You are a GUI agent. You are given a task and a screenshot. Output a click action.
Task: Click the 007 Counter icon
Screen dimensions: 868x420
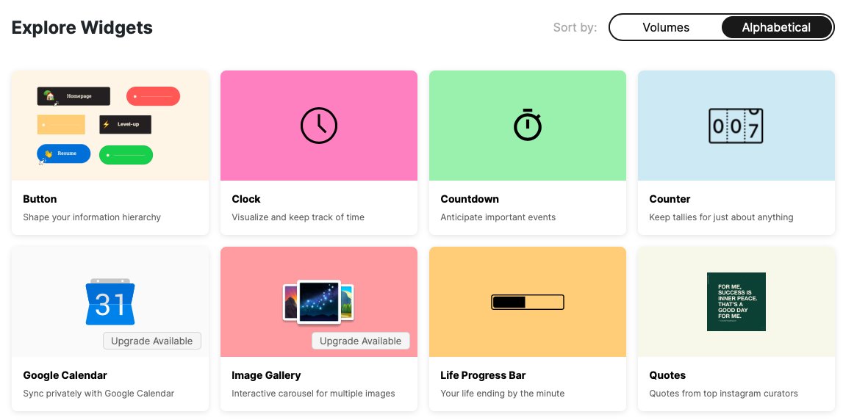pyautogui.click(x=736, y=126)
